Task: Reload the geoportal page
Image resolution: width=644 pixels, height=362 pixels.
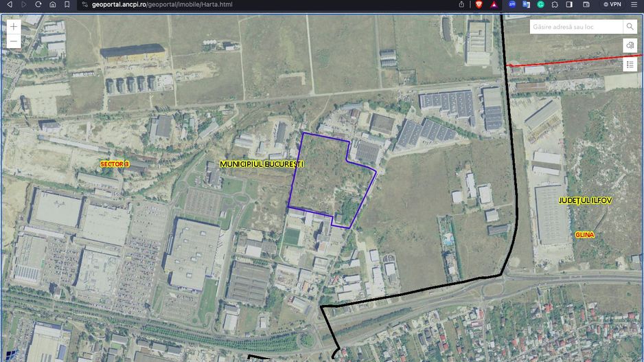Action: (x=38, y=5)
